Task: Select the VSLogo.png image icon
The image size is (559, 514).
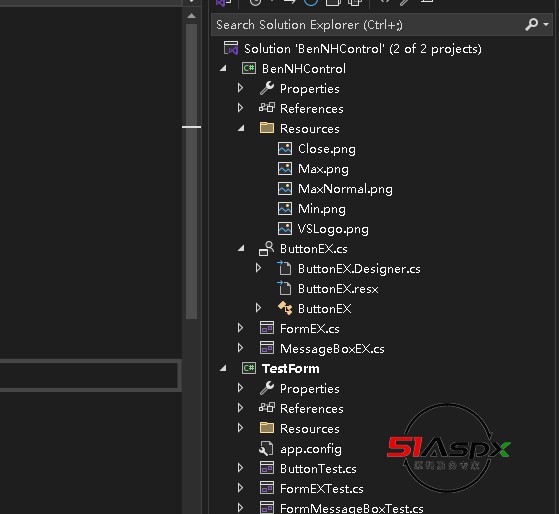Action: (x=285, y=228)
